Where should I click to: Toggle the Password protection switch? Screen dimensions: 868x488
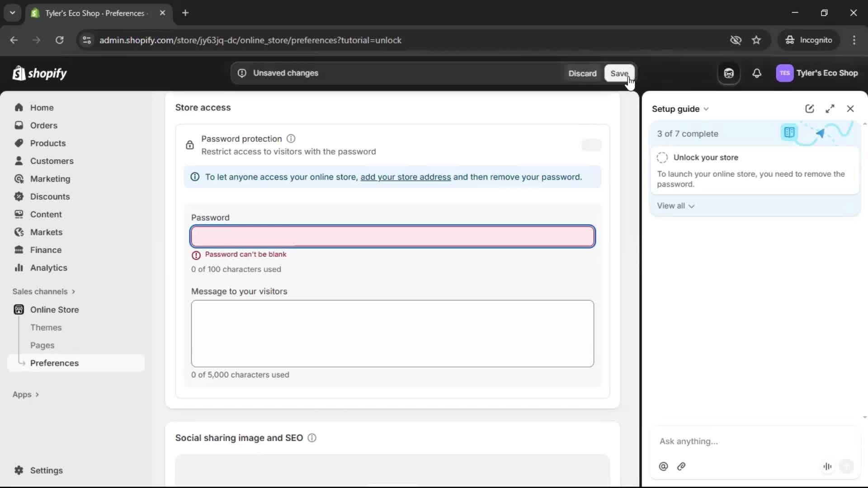tap(591, 145)
